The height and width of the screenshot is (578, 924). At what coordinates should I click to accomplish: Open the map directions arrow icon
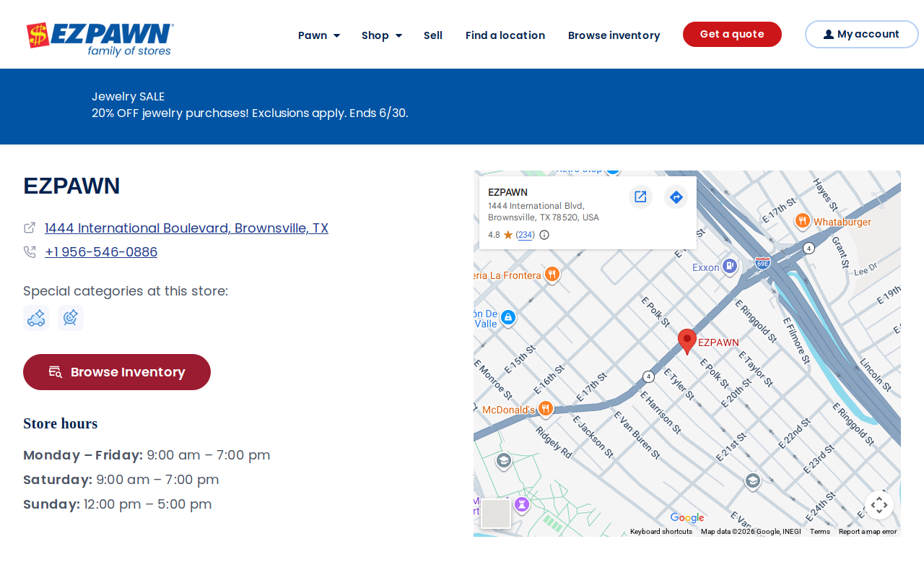(676, 197)
